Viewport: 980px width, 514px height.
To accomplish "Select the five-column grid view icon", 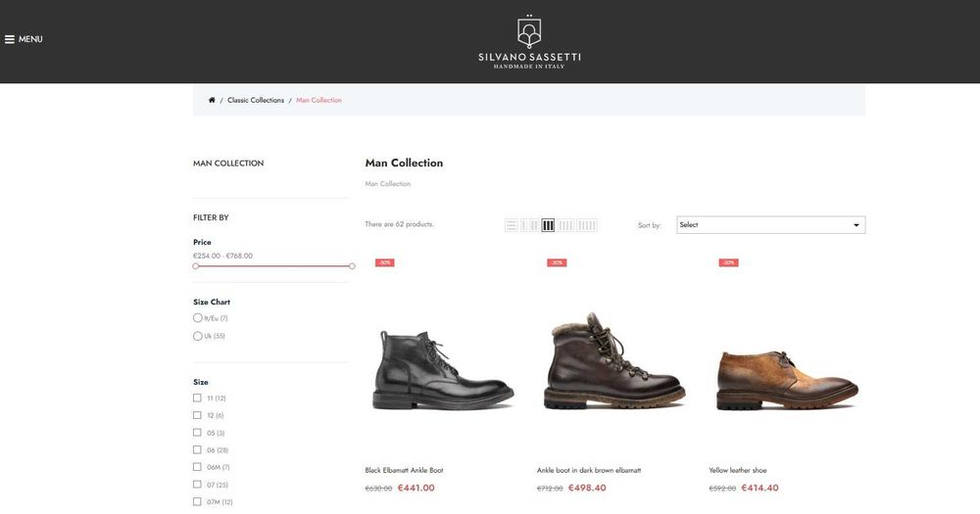I will tap(587, 225).
